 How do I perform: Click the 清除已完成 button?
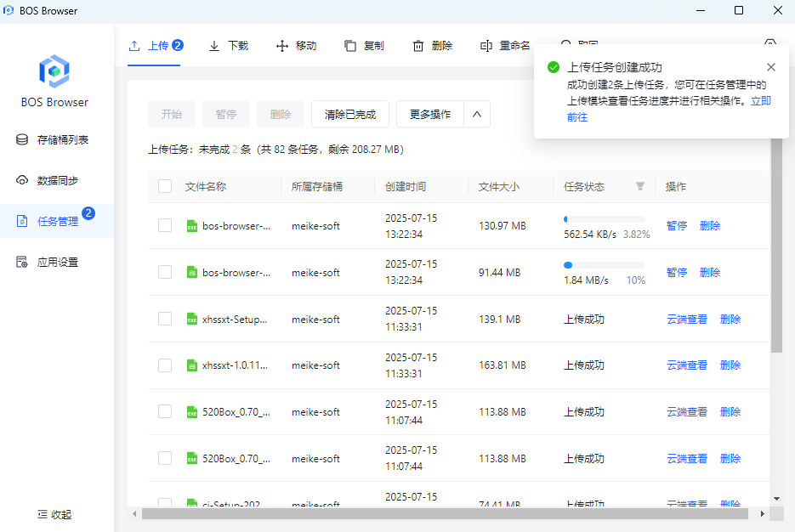tap(349, 114)
